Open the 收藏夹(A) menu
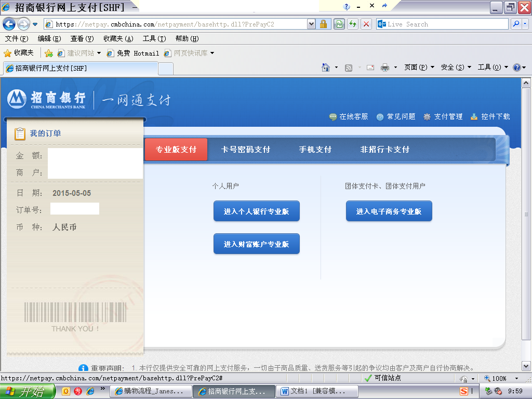The height and width of the screenshot is (399, 532). [118, 38]
